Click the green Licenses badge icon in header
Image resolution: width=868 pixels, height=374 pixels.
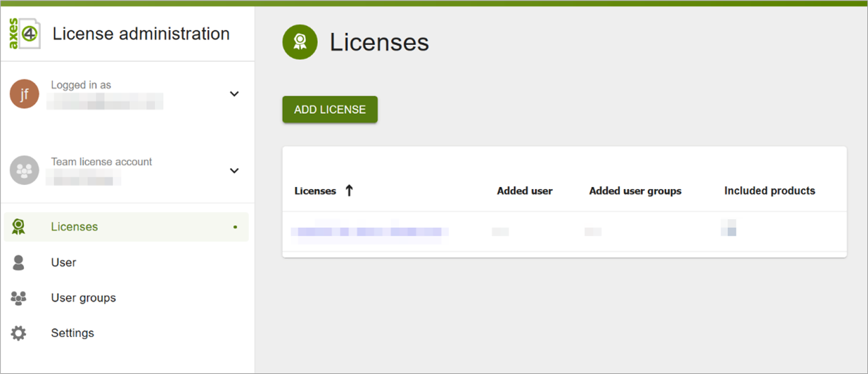pos(300,41)
